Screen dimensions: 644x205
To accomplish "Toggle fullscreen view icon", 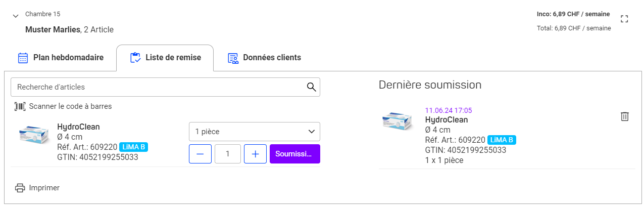I will (x=624, y=19).
